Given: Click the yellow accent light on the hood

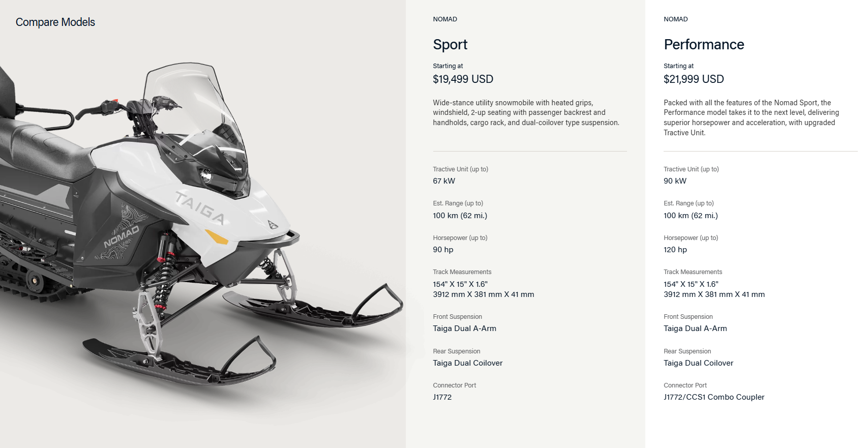Looking at the screenshot, I should coord(216,236).
